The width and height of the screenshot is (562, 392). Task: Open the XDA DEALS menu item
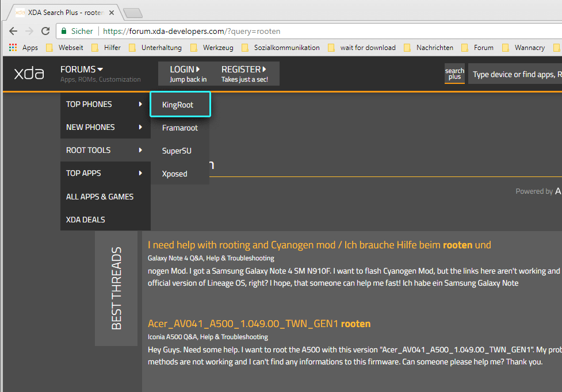[105, 220]
